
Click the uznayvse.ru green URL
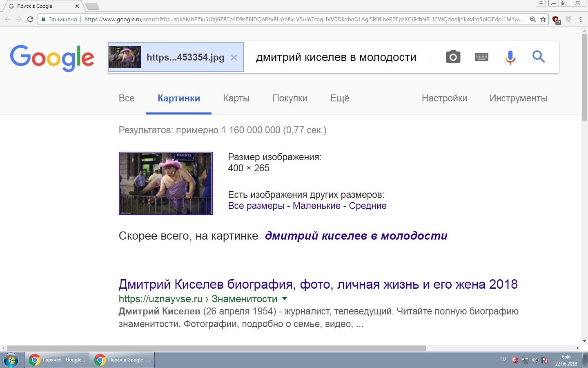(x=198, y=299)
